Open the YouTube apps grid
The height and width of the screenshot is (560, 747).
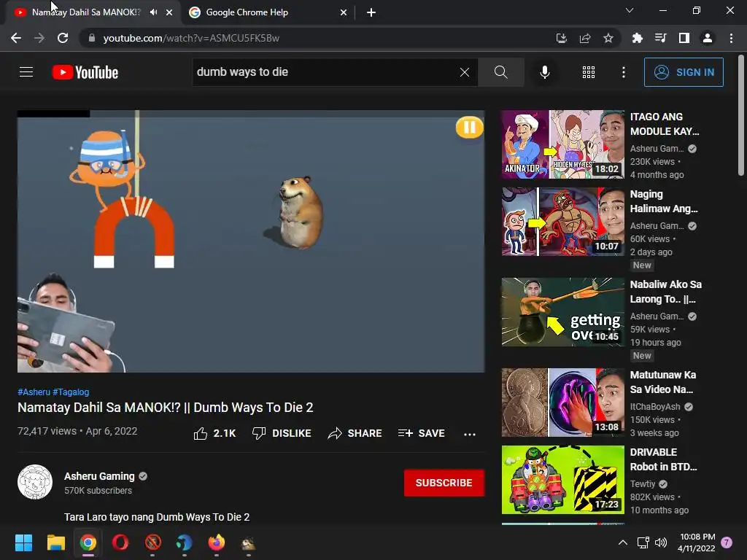(x=589, y=72)
